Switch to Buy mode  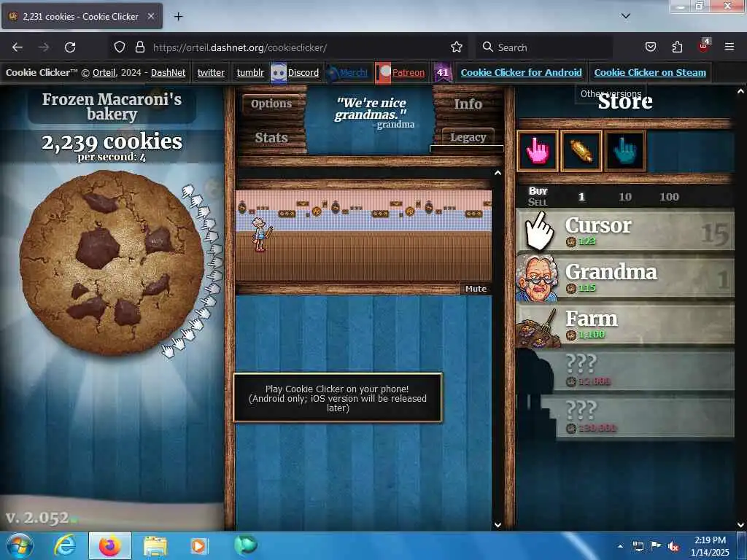538,191
